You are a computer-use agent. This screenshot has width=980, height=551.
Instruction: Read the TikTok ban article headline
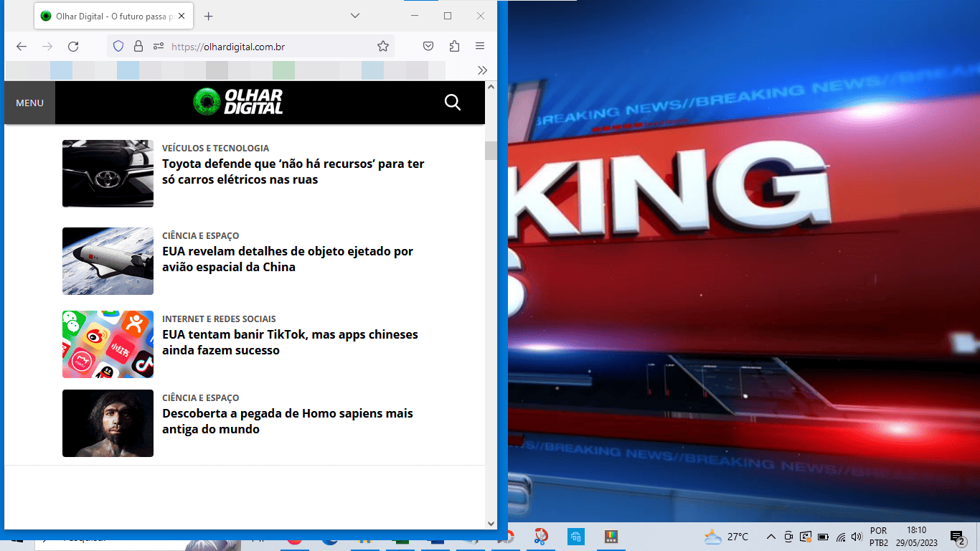290,342
